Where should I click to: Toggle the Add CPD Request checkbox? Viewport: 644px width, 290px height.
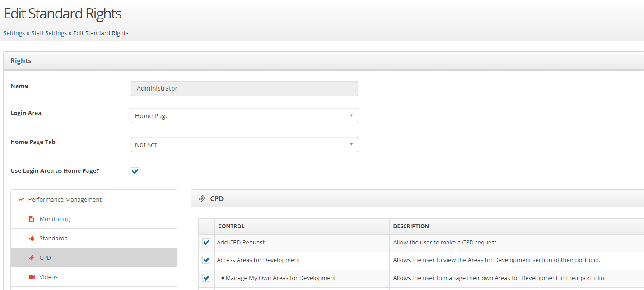pos(206,242)
